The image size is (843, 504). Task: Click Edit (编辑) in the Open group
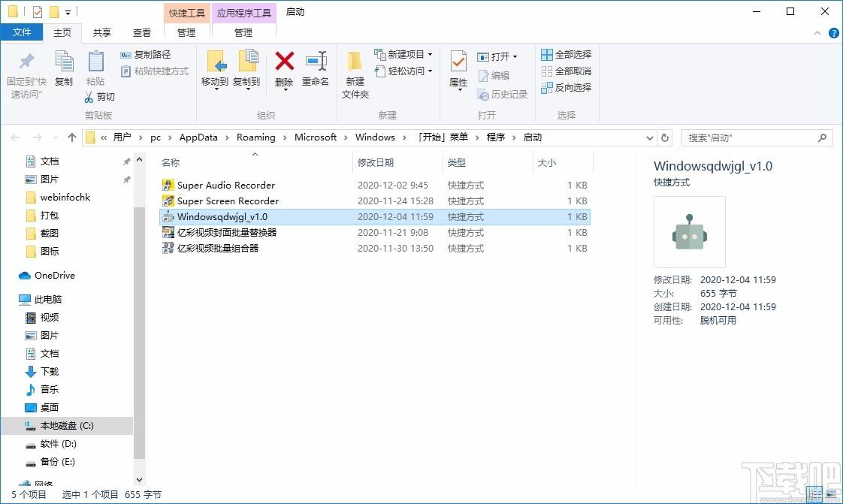(x=494, y=76)
